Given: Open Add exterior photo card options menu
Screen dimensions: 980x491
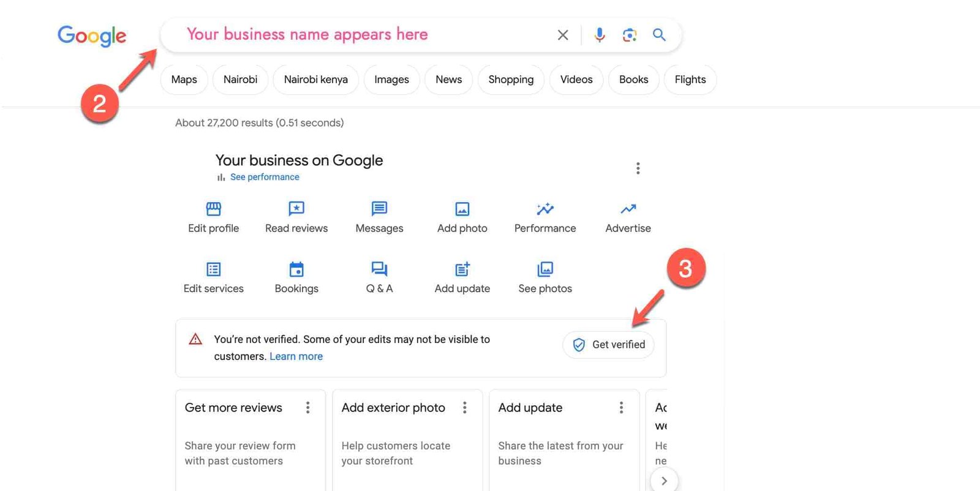Looking at the screenshot, I should point(464,408).
